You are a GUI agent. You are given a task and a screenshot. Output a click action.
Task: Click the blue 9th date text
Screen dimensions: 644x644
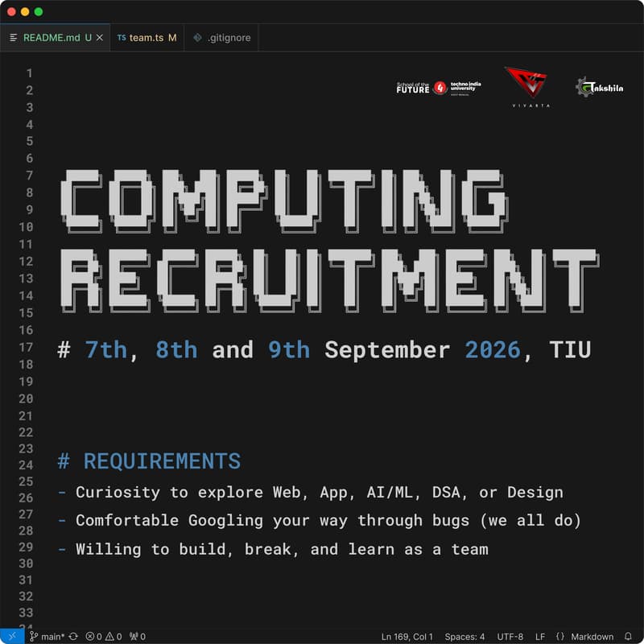pyautogui.click(x=289, y=350)
